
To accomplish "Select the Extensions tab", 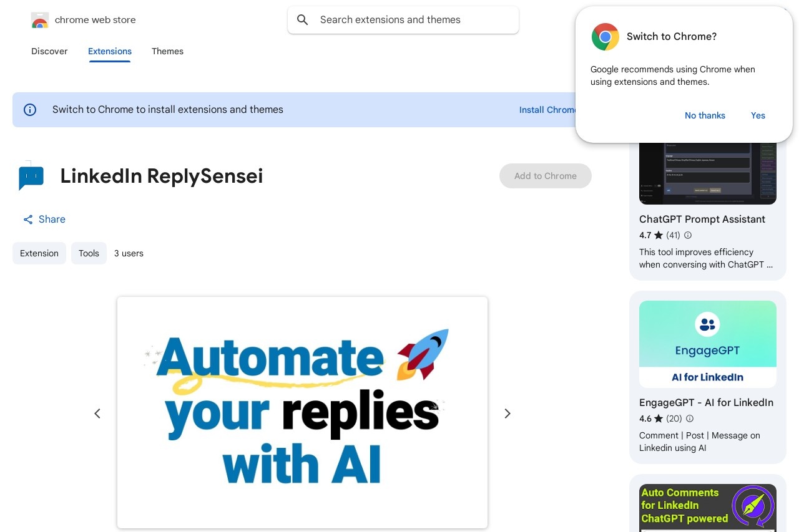I will tap(110, 51).
